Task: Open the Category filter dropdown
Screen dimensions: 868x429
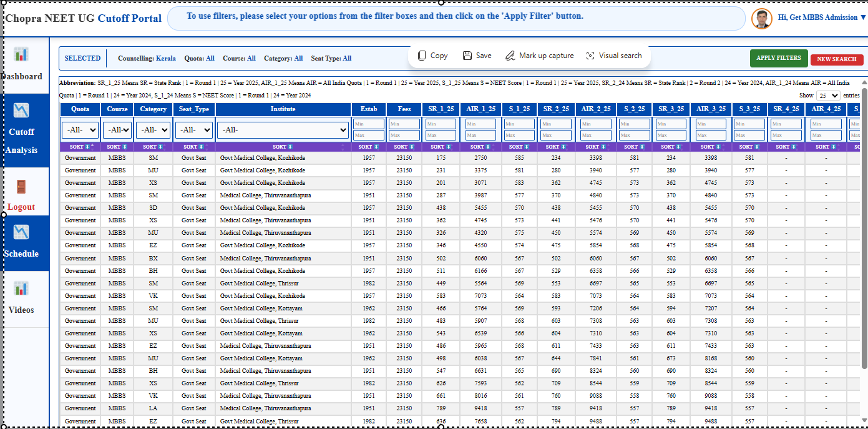Action: pyautogui.click(x=154, y=130)
